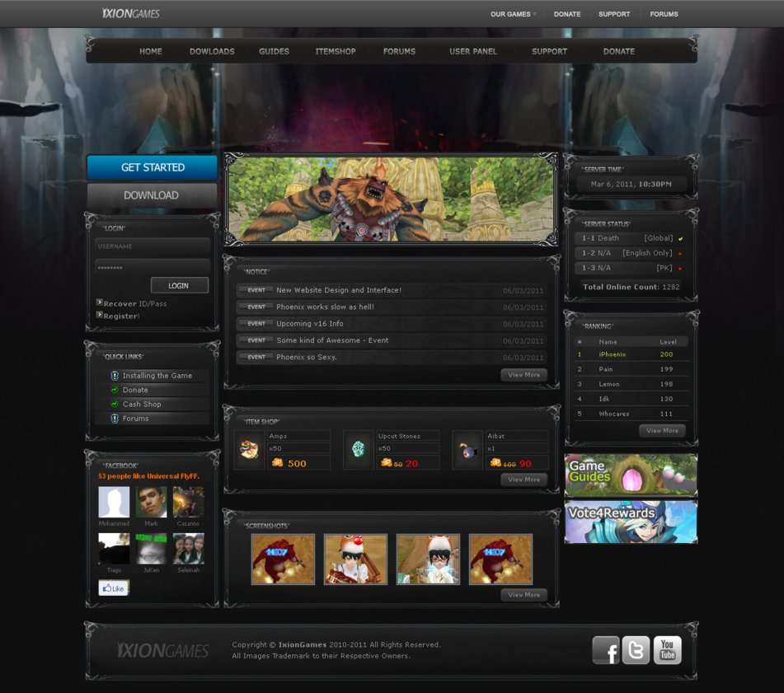Open the third screenshot thumbnail

point(428,559)
